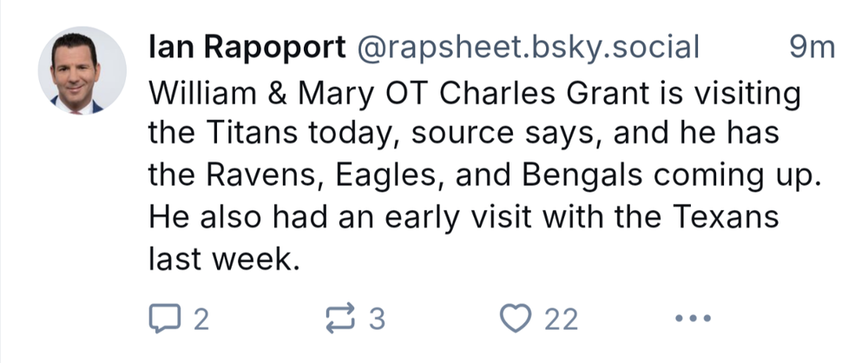Image resolution: width=868 pixels, height=363 pixels.
Task: Click the 9m post timestamp
Action: tap(812, 49)
